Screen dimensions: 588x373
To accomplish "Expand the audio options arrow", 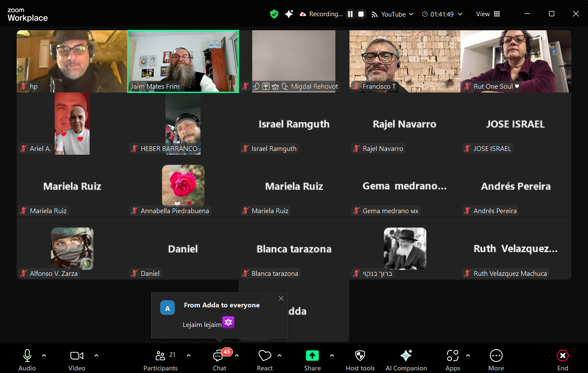I will coord(44,355).
